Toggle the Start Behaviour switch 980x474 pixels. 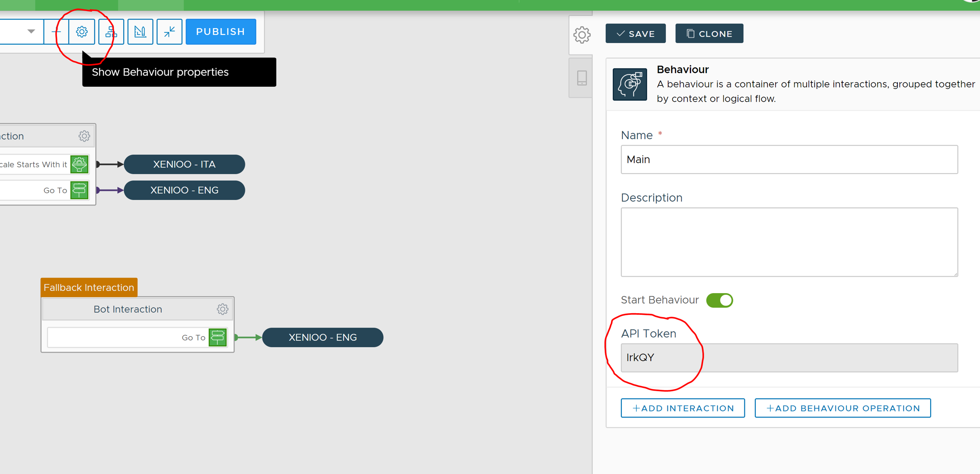(719, 300)
